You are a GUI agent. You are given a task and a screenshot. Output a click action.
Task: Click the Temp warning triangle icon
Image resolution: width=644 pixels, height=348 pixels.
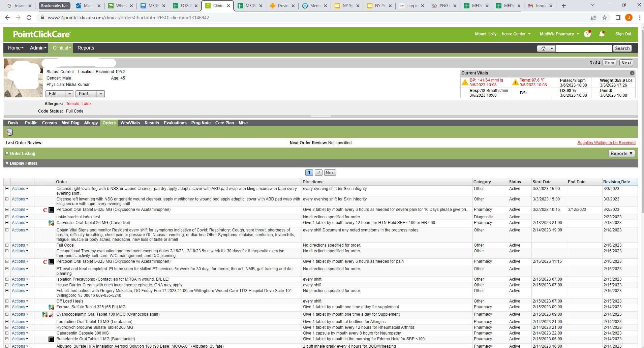[515, 82]
